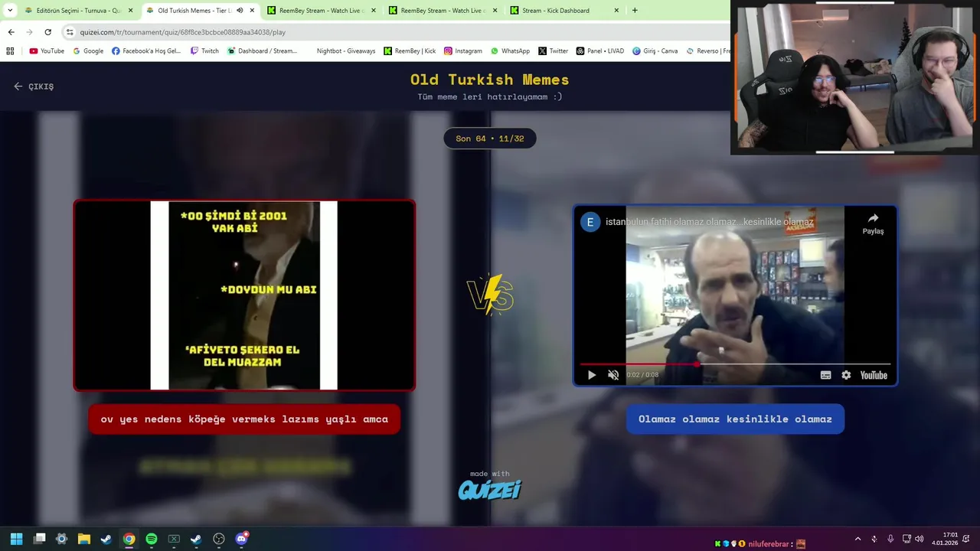Exit the quiz via the ÇIKIŞ button
Image resolution: width=980 pixels, height=551 pixels.
(x=34, y=86)
